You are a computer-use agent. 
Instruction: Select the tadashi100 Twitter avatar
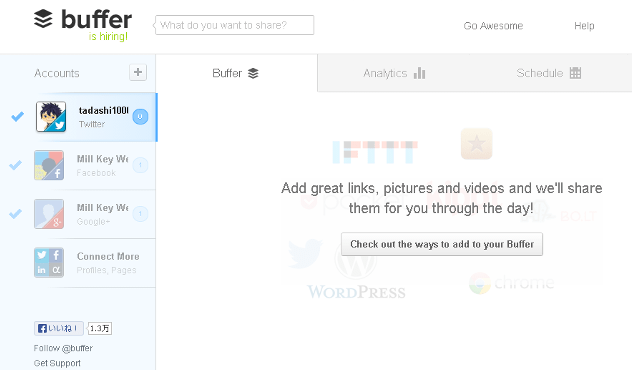coord(51,116)
